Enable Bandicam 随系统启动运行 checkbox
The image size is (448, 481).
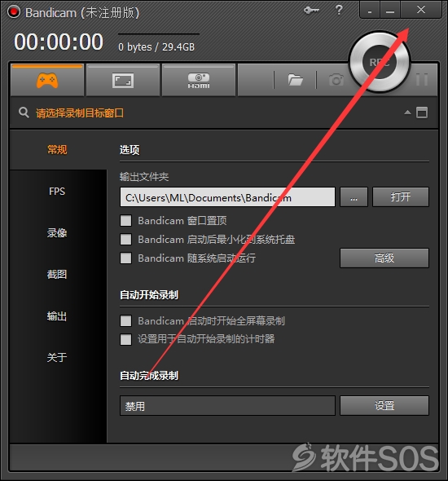pos(125,258)
